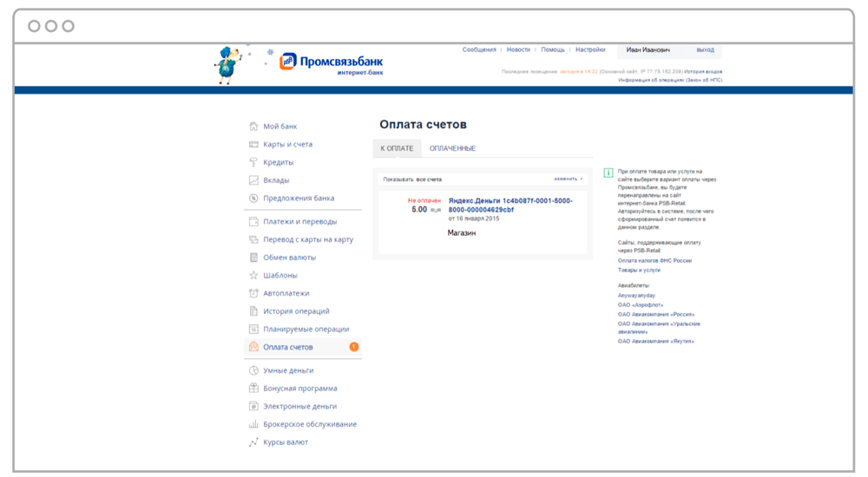Click the pie icon beside Умные деньги

(x=253, y=370)
